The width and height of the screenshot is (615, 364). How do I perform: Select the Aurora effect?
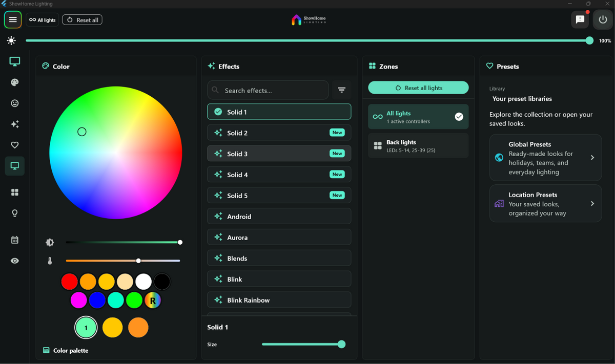tap(279, 238)
